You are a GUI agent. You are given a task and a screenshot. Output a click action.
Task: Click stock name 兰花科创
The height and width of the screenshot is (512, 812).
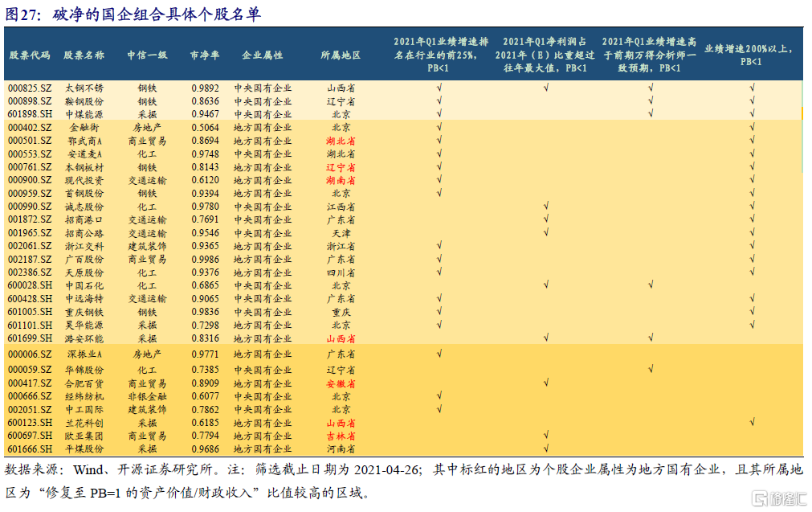(84, 423)
